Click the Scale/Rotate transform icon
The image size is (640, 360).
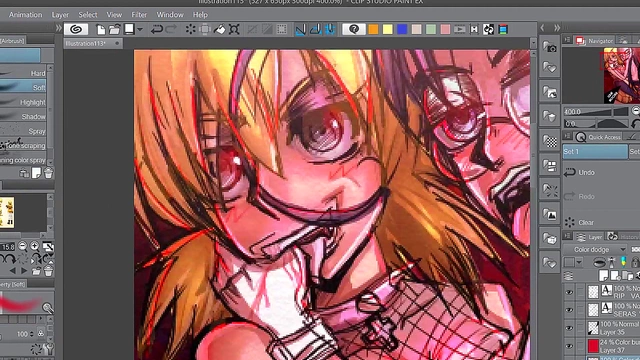(x=234, y=29)
